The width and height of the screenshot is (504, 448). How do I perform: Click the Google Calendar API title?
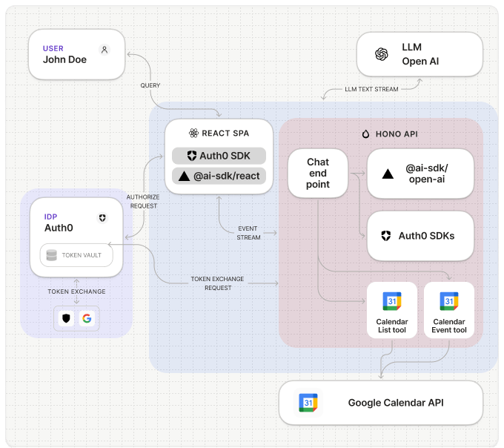[x=396, y=403]
